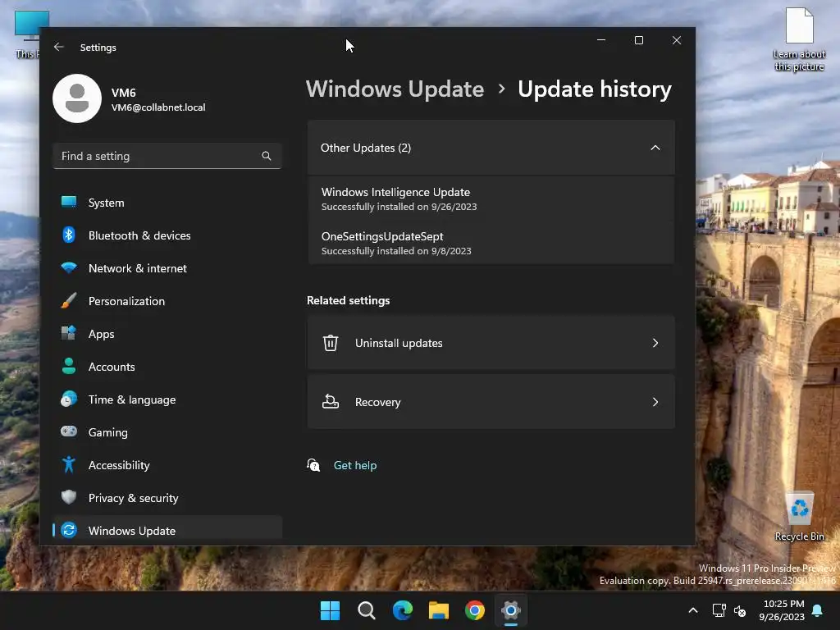Click the search magnifier in Find a setting
Image resolution: width=840 pixels, height=630 pixels.
pyautogui.click(x=267, y=156)
